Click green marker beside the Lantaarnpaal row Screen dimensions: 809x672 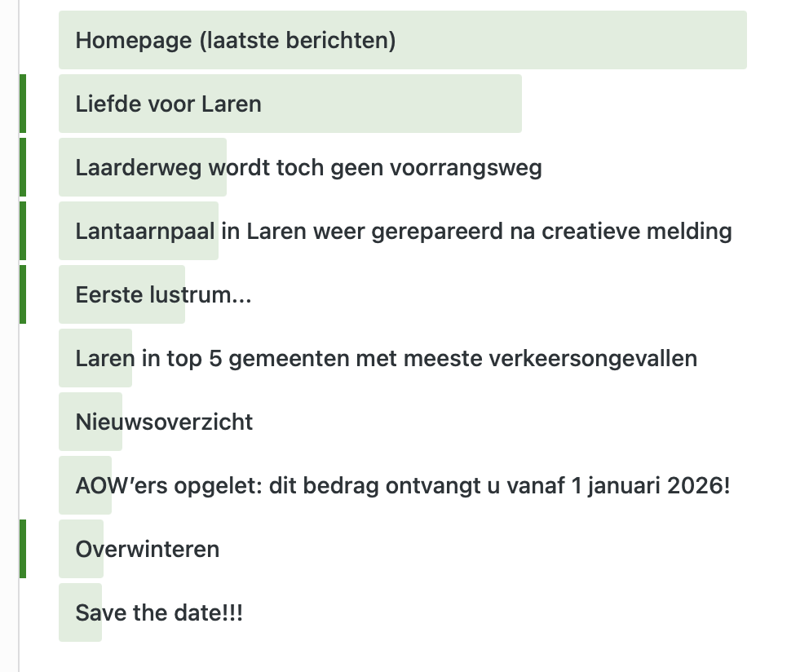[x=23, y=231]
